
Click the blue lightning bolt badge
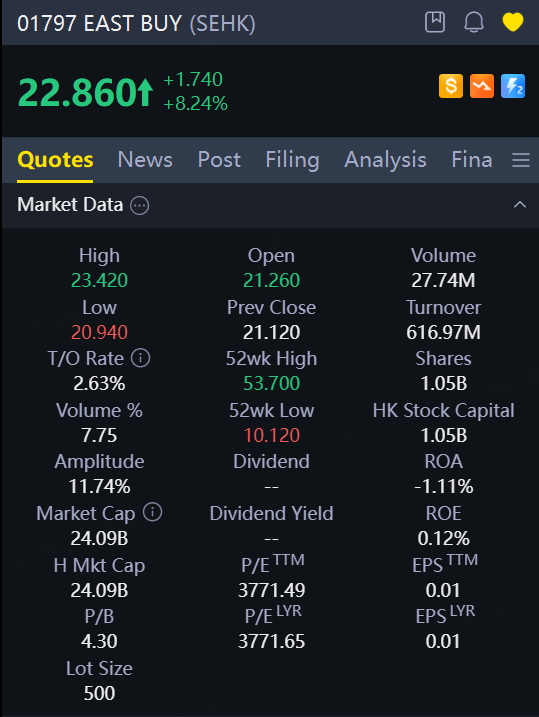click(513, 86)
